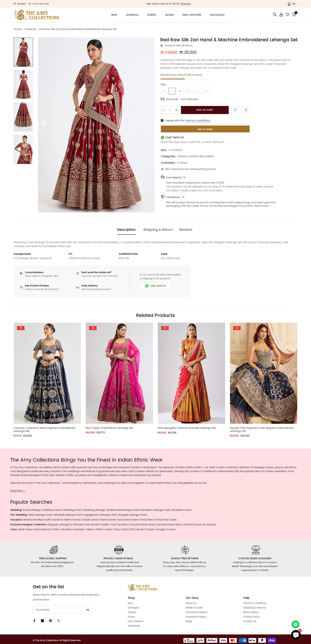Open the header wishlist heart icon
Screen dimensions: 311x644
pyautogui.click(x=288, y=15)
